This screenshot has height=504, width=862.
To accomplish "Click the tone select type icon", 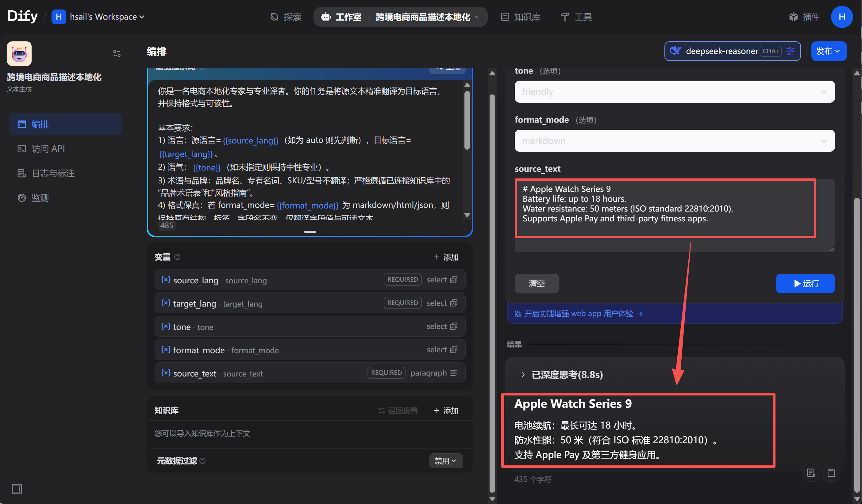I will pyautogui.click(x=454, y=326).
